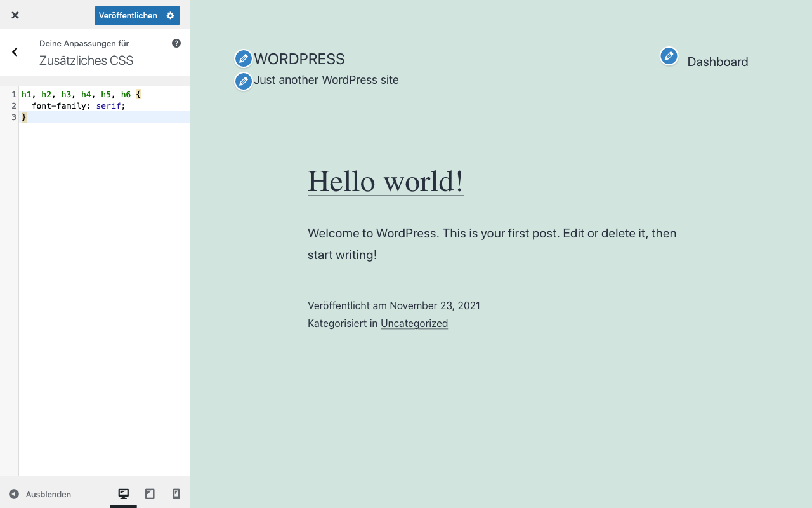Viewport: 812px width, 508px height.
Task: Click the tagline Just another WordPress site
Action: pyautogui.click(x=326, y=80)
